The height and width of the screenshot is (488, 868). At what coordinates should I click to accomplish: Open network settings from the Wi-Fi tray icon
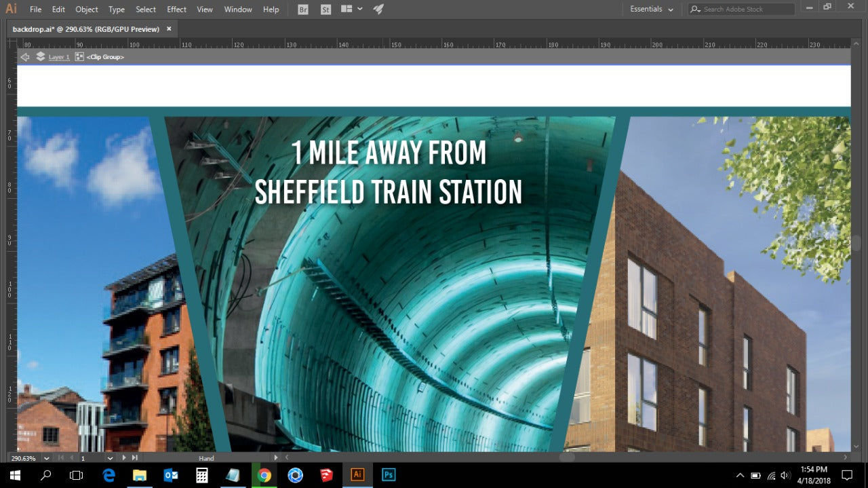(770, 475)
